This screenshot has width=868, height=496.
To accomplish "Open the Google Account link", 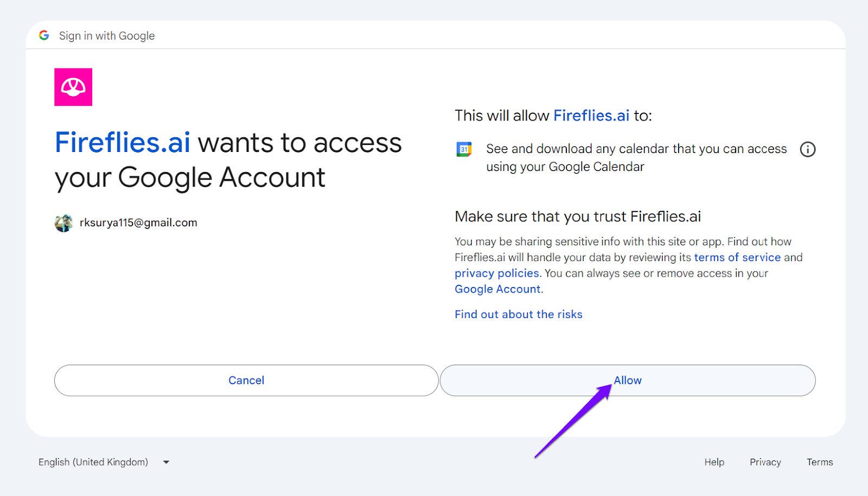I will 497,289.
